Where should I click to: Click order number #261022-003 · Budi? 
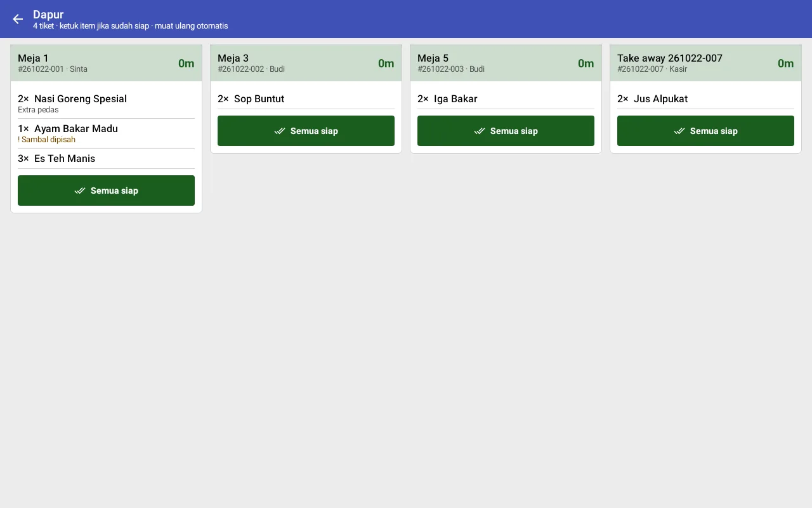451,69
